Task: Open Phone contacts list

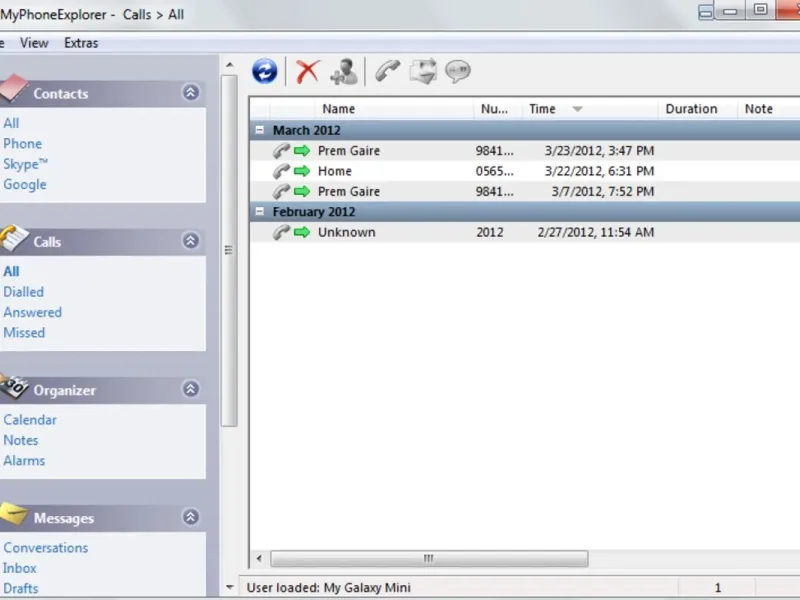Action: [x=22, y=143]
